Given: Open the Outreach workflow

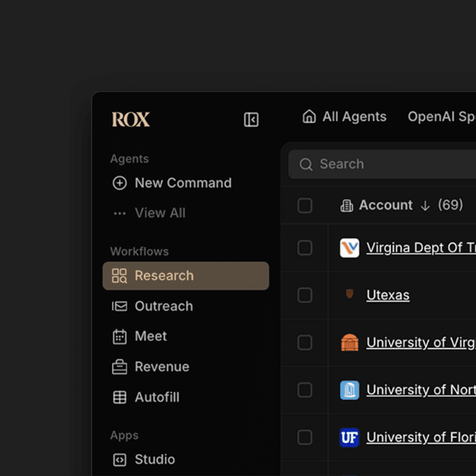Looking at the screenshot, I should [x=164, y=306].
